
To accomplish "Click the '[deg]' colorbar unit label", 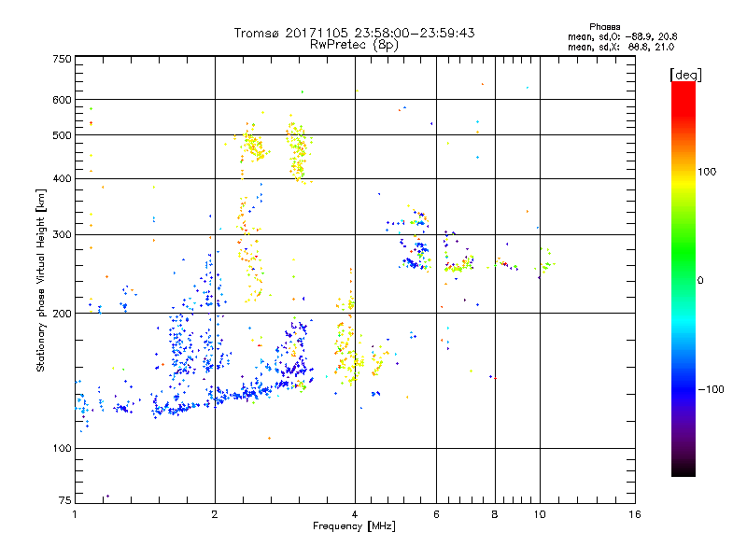I will point(685,75).
